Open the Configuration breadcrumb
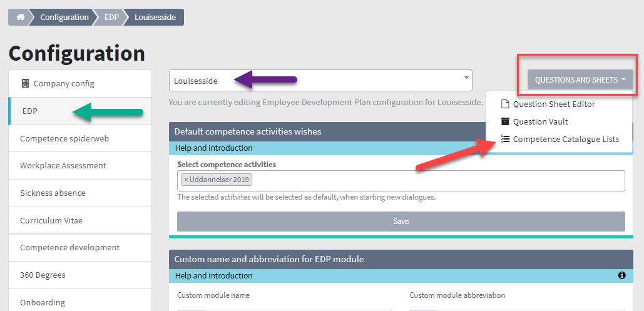 64,18
